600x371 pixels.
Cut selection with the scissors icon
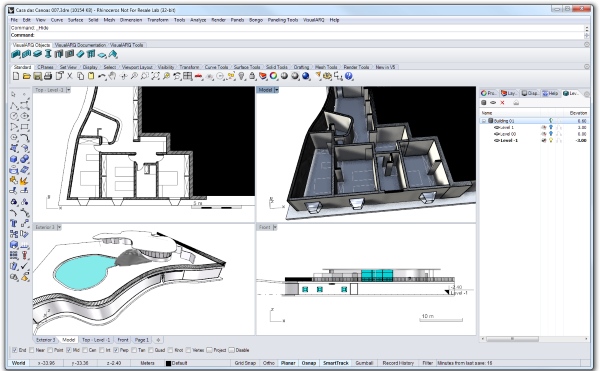(x=70, y=76)
